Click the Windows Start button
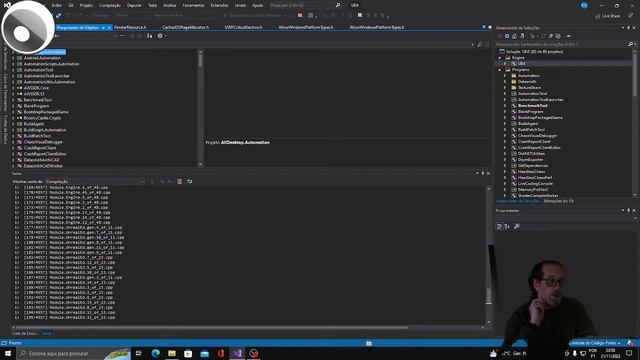 point(7,353)
